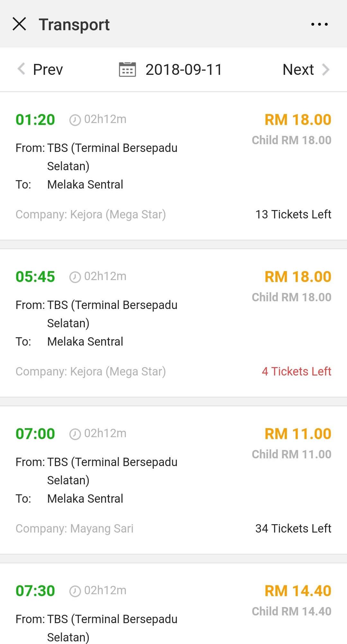Click the clock icon on 07:30 trip

tap(75, 591)
